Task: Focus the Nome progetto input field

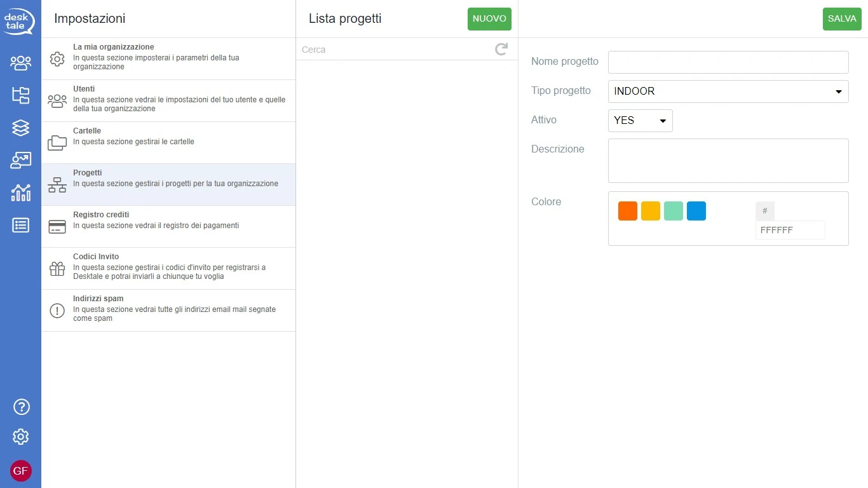Action: (728, 62)
